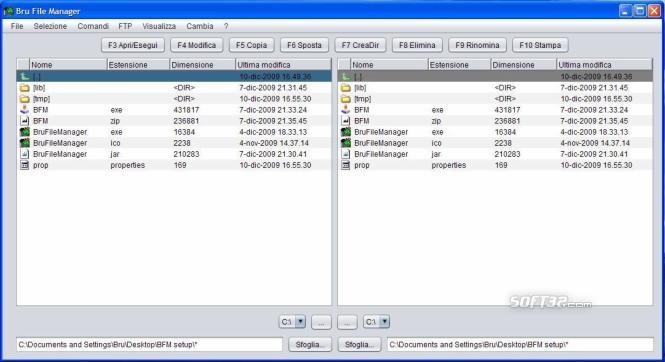Open the ? help menu

(x=226, y=26)
